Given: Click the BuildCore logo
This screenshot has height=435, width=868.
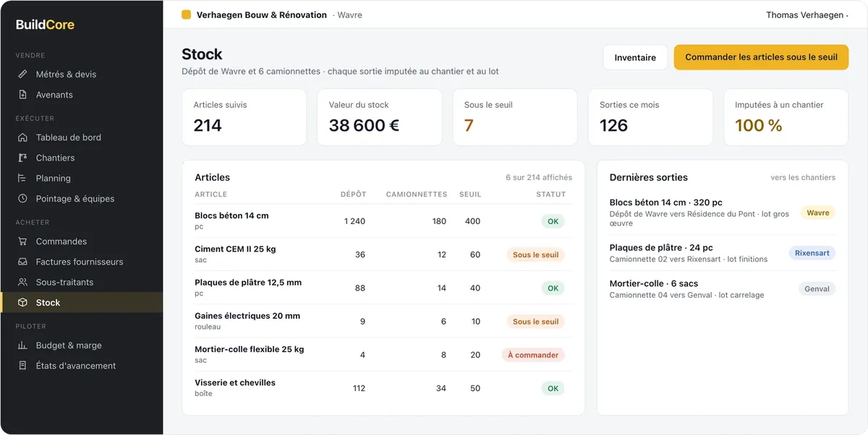Looking at the screenshot, I should click(x=45, y=25).
